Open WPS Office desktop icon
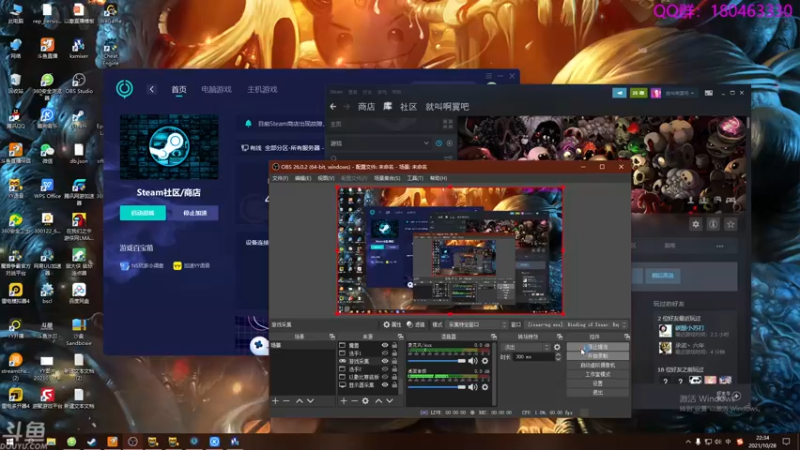 47,188
